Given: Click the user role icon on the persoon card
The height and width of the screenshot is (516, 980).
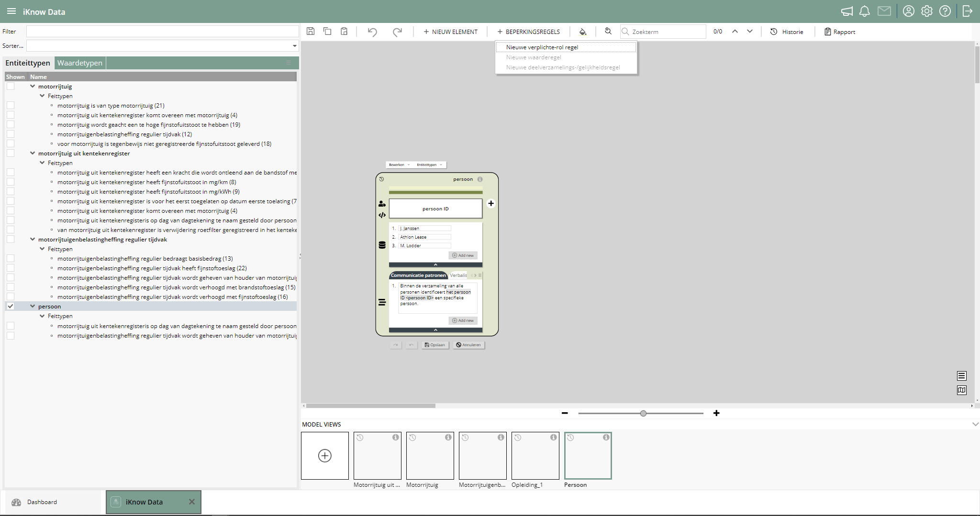Looking at the screenshot, I should click(x=382, y=204).
